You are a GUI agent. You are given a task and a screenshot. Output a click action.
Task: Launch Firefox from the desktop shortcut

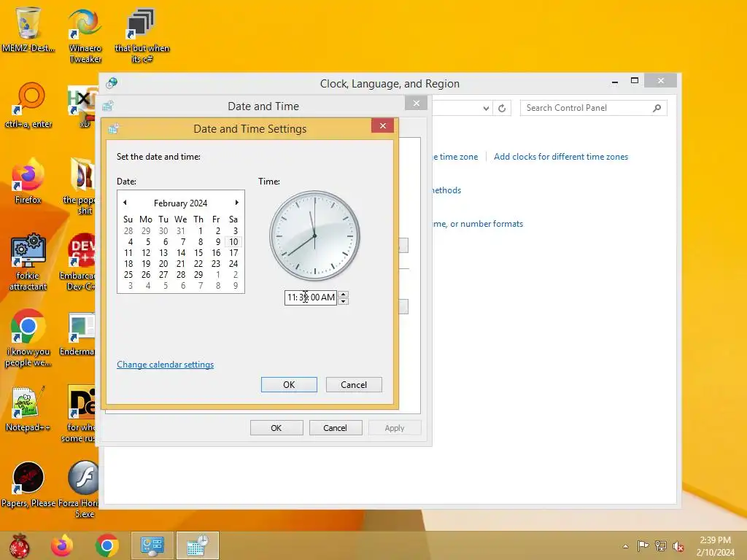click(28, 181)
